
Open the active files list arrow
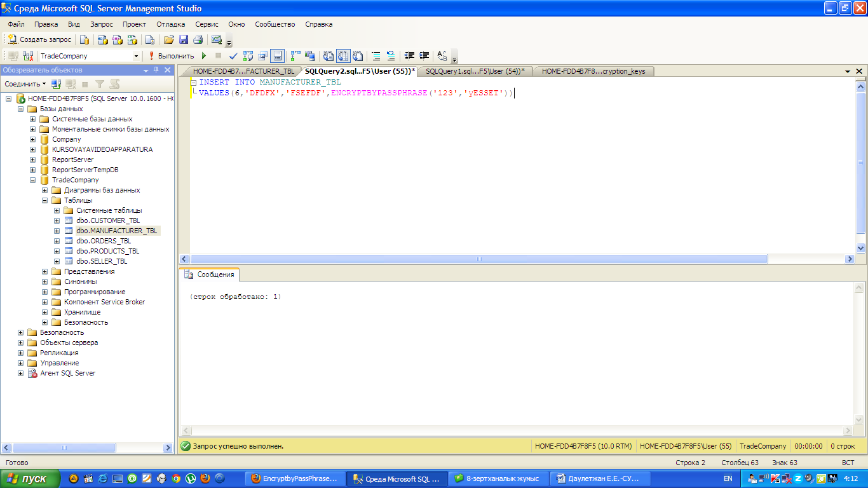[848, 71]
